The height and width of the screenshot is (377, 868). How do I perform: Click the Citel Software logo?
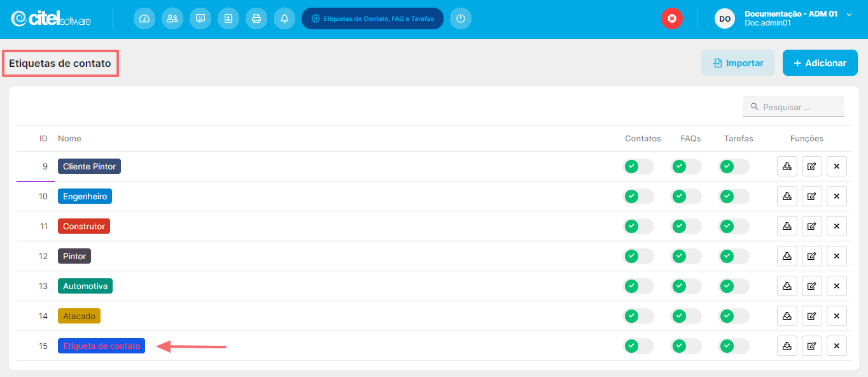(x=51, y=18)
